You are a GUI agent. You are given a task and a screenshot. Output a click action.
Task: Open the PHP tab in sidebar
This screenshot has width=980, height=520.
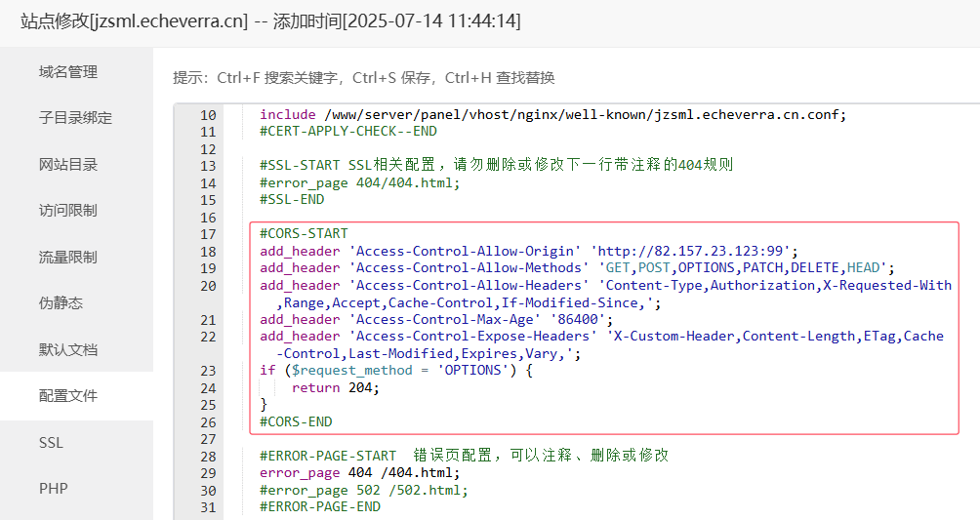click(53, 488)
